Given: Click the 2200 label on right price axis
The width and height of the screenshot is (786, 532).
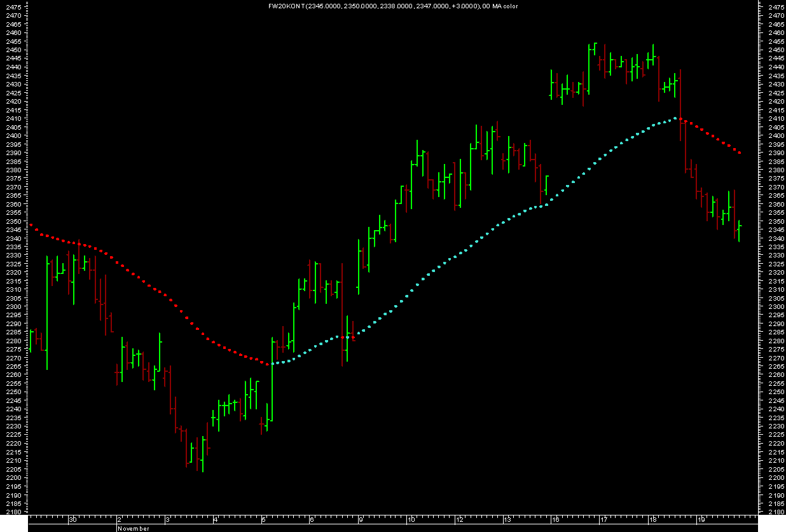Looking at the screenshot, I should tap(775, 477).
